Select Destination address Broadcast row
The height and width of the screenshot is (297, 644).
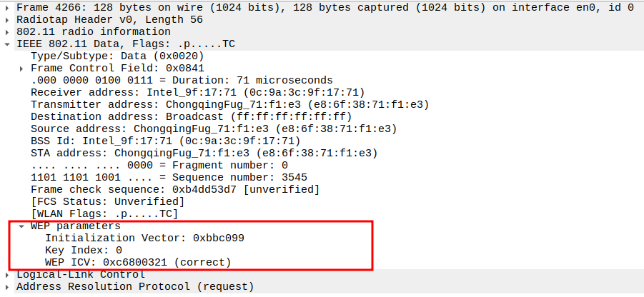[191, 117]
